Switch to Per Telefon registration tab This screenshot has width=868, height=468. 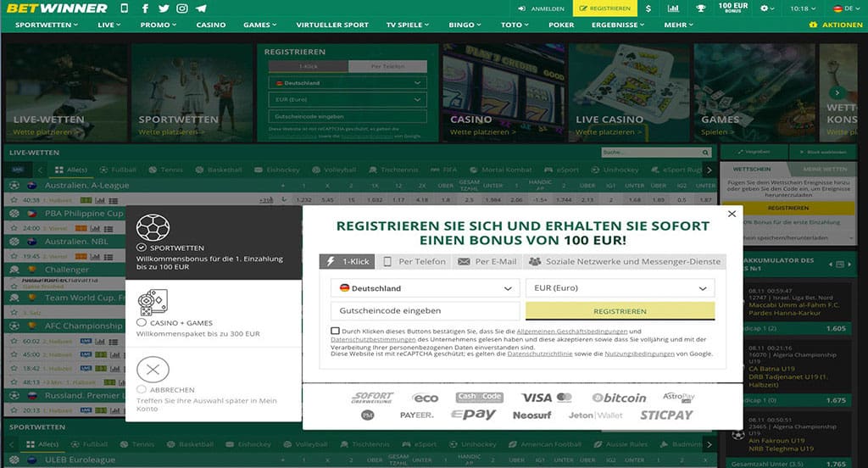click(415, 261)
